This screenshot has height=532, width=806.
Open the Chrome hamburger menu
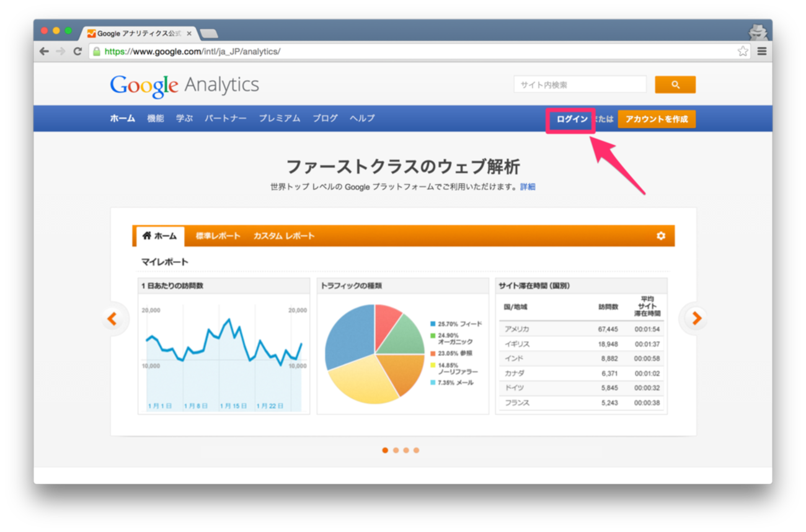click(x=762, y=51)
